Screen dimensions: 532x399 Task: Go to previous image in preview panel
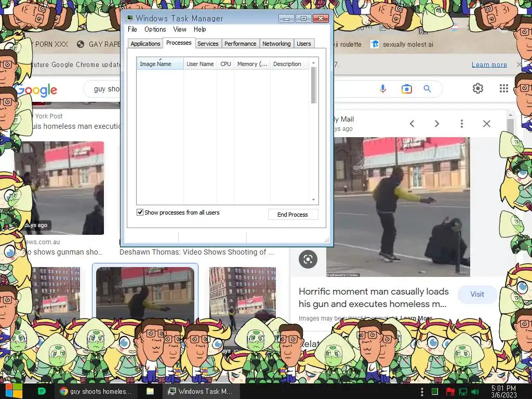coord(412,124)
